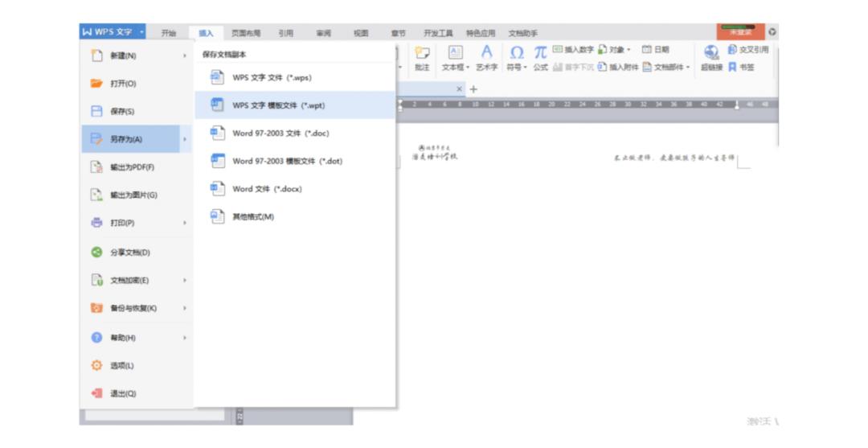Click the 首字下沉 drop cap tool

coord(573,67)
